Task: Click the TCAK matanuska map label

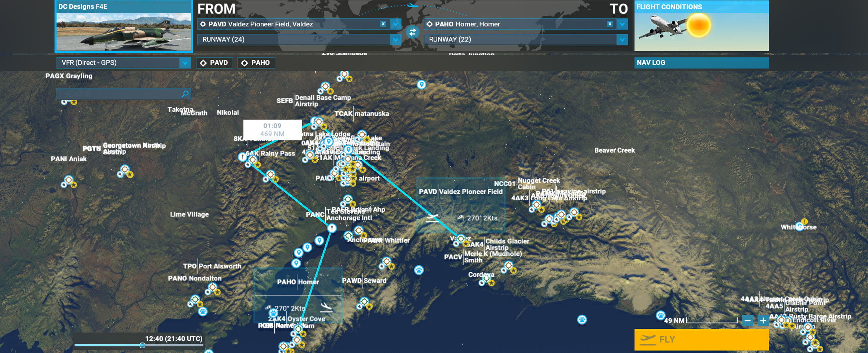Action: 362,114
